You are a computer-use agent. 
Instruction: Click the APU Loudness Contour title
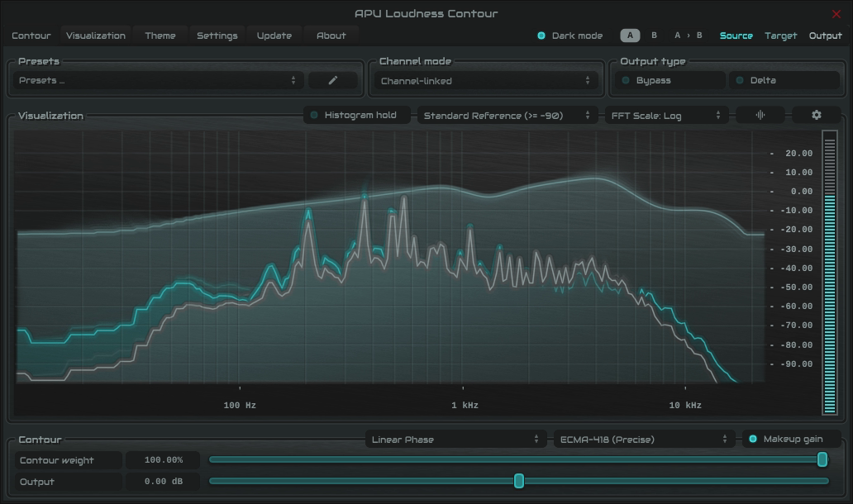[426, 13]
